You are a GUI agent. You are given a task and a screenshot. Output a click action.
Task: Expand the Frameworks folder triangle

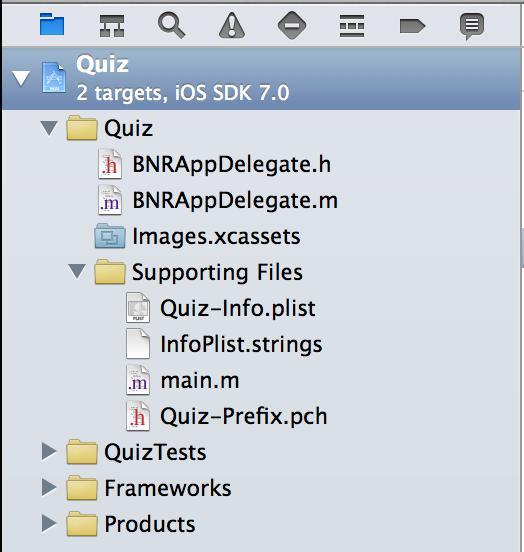coord(49,487)
